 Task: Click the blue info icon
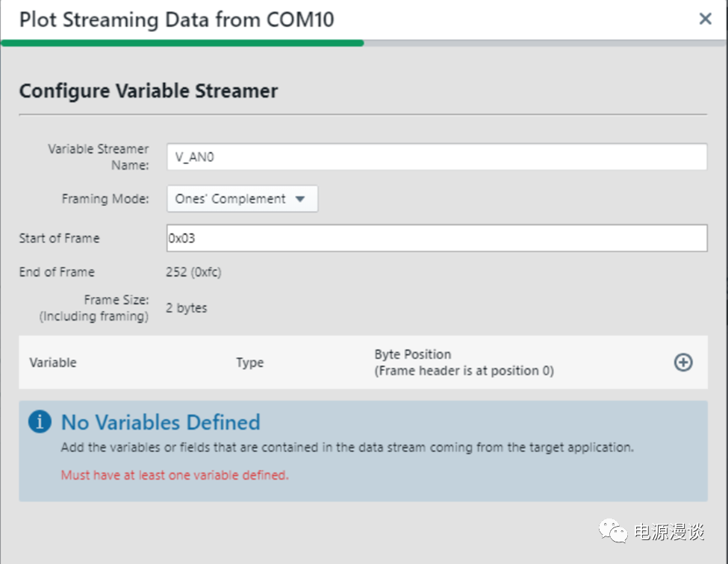40,422
